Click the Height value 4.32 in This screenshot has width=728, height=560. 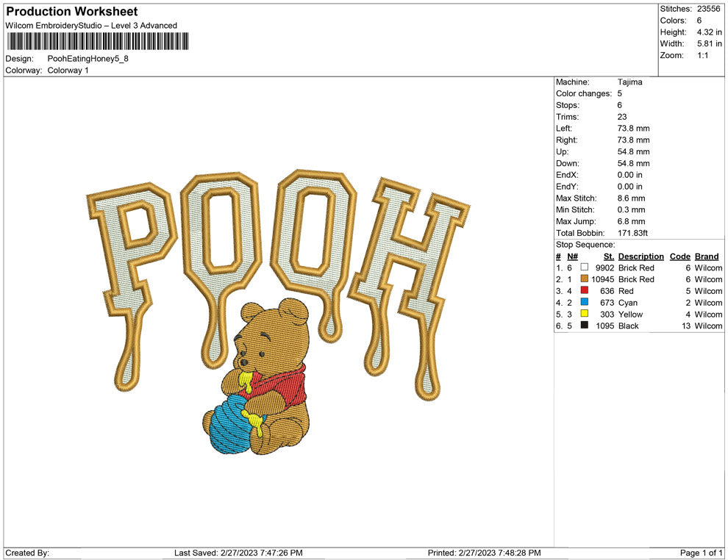(709, 32)
